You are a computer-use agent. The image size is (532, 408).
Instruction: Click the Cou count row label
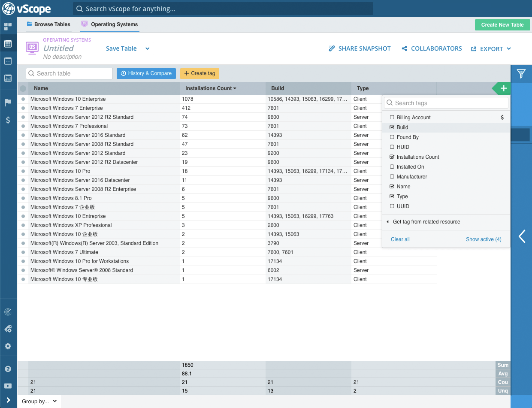click(x=503, y=382)
